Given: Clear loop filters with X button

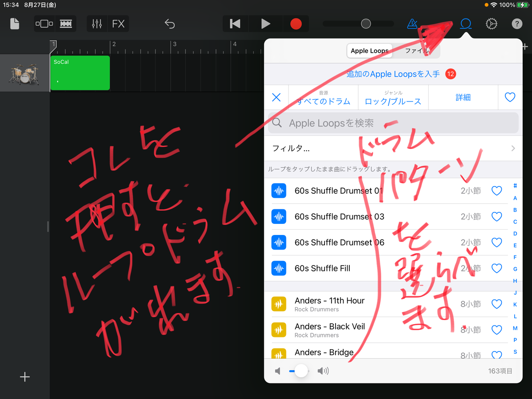Looking at the screenshot, I should [276, 98].
